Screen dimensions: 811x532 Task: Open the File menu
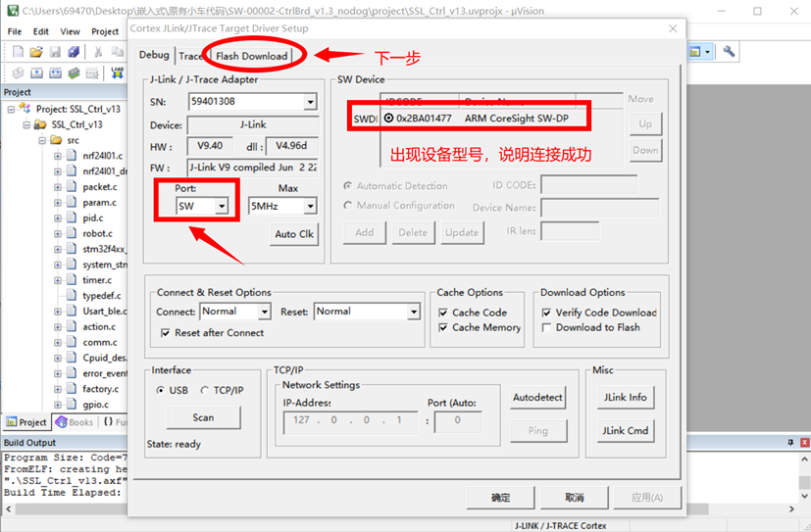(x=15, y=31)
